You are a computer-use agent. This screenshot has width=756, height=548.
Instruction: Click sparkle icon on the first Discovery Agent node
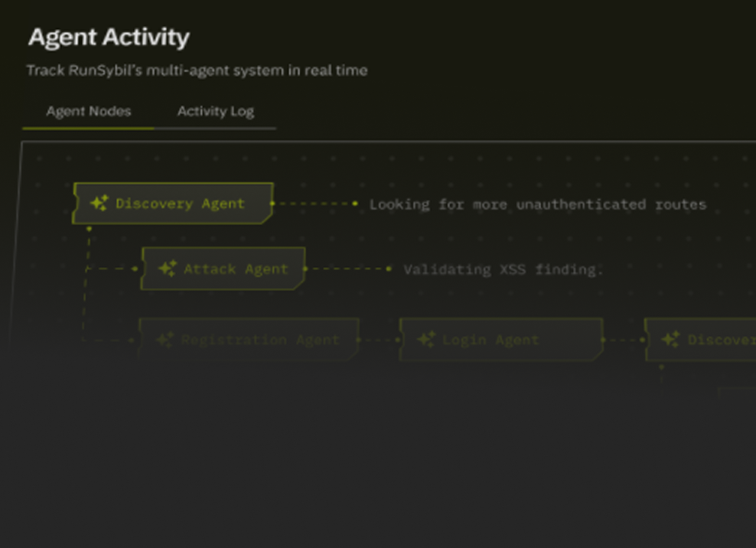(99, 204)
